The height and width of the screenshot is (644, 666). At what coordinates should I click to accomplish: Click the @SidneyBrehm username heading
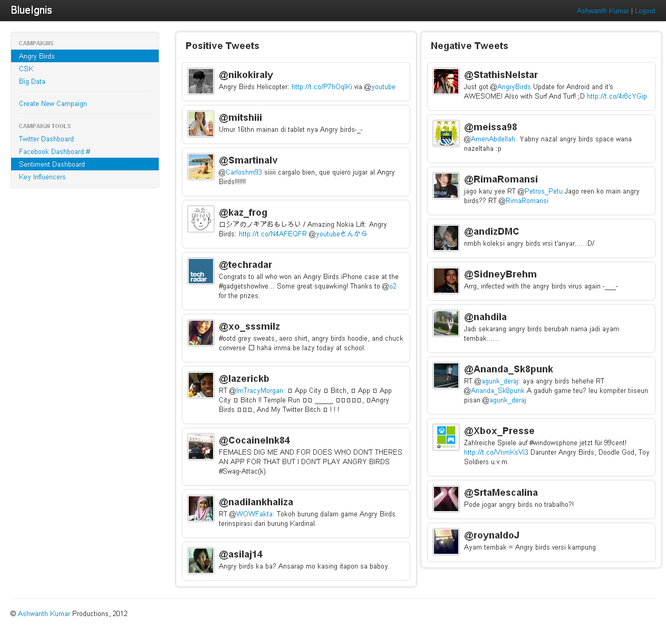(500, 274)
